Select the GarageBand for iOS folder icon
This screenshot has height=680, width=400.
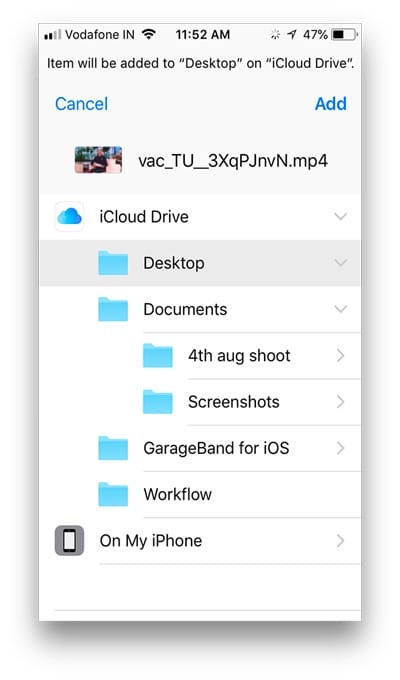point(113,448)
